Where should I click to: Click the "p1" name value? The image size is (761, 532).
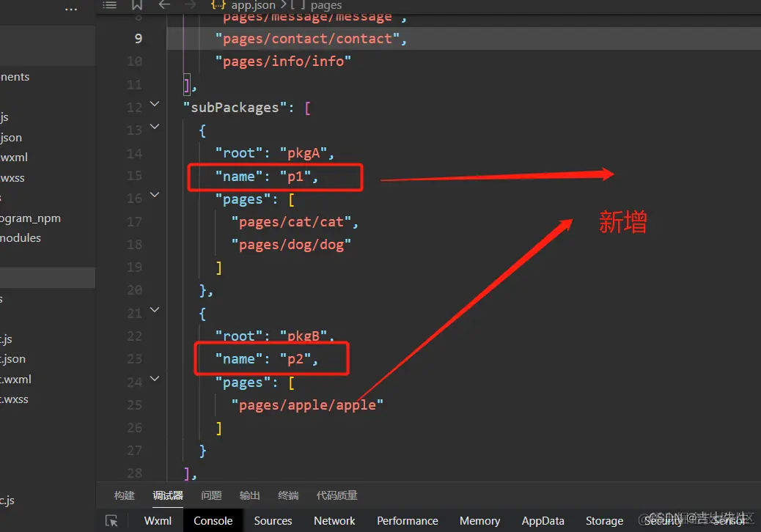295,176
